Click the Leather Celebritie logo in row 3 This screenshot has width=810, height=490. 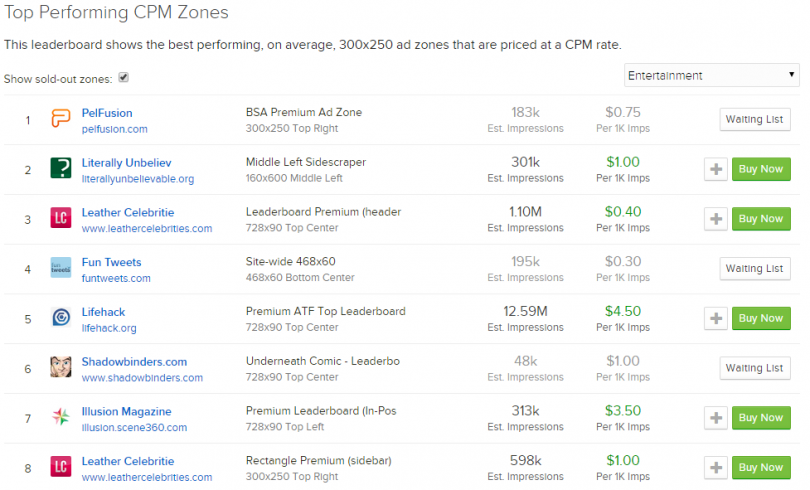(x=60, y=218)
